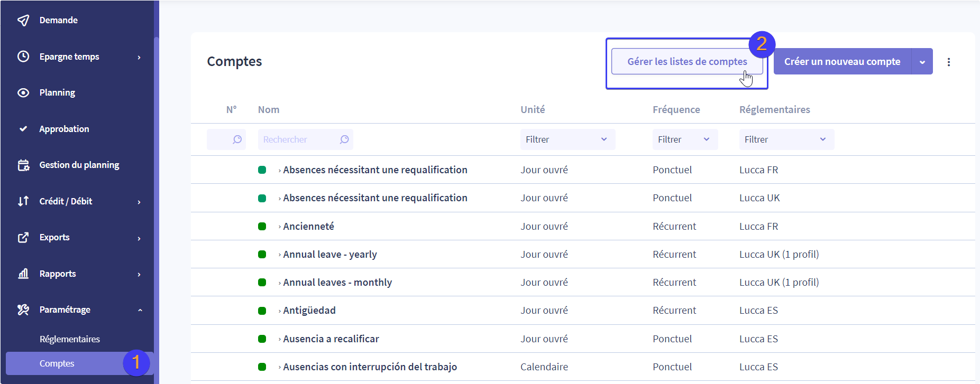Click green status dot for Antigüedad
Image resolution: width=980 pixels, height=384 pixels.
click(262, 311)
